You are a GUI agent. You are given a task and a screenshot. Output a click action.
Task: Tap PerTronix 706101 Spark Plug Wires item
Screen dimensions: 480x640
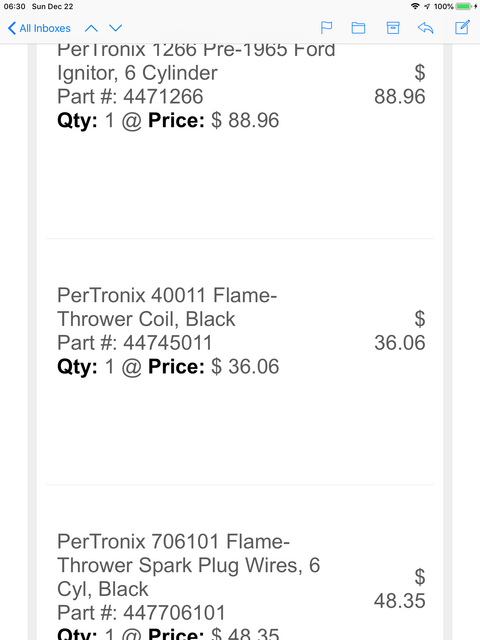point(189,565)
